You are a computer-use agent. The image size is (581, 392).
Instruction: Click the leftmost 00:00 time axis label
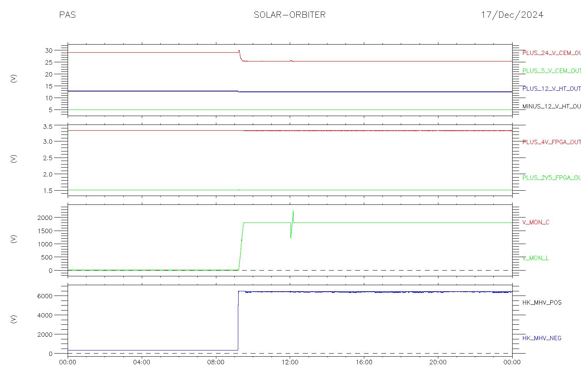[x=68, y=362]
